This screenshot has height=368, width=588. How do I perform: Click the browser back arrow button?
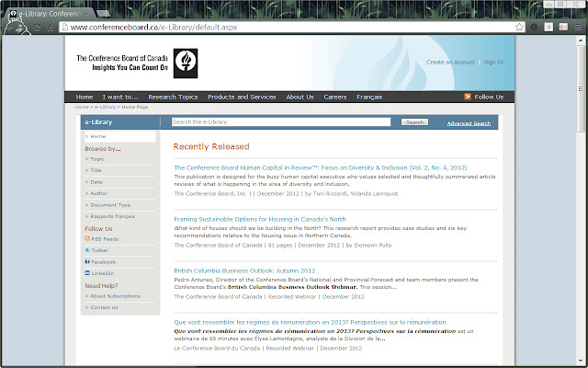click(x=11, y=28)
